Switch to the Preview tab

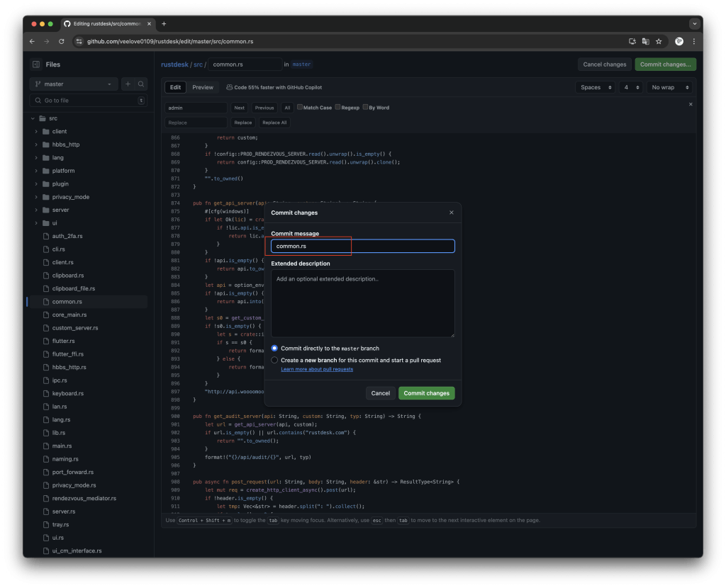click(203, 87)
